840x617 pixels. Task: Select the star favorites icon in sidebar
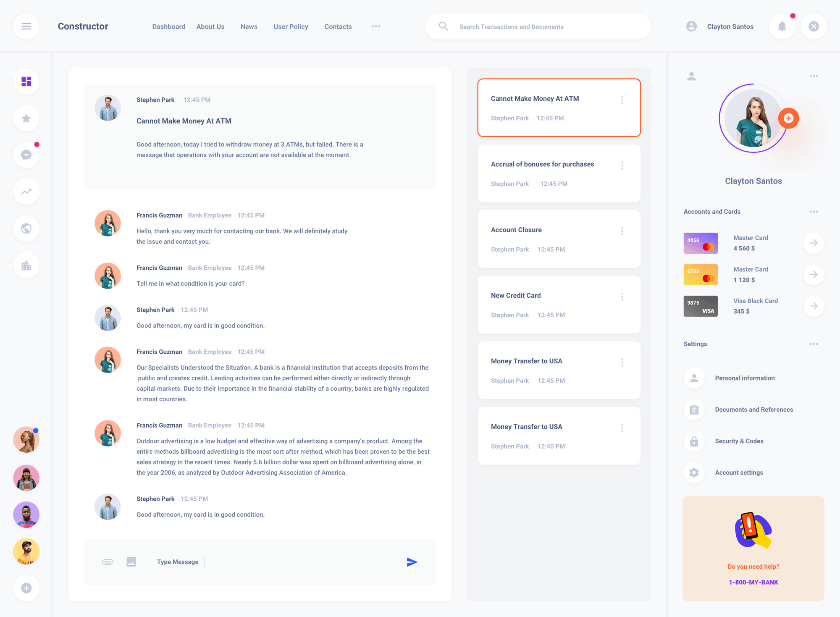pyautogui.click(x=26, y=118)
